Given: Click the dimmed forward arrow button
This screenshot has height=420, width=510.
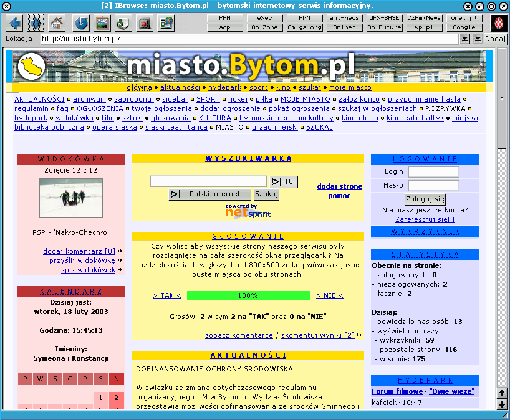Looking at the screenshot, I should click(36, 23).
